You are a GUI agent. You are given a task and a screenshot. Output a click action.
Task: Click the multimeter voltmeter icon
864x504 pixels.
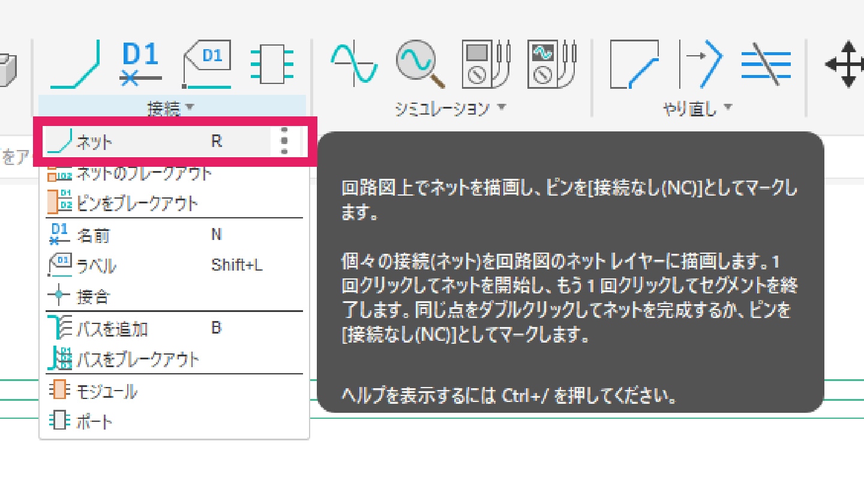(x=487, y=64)
